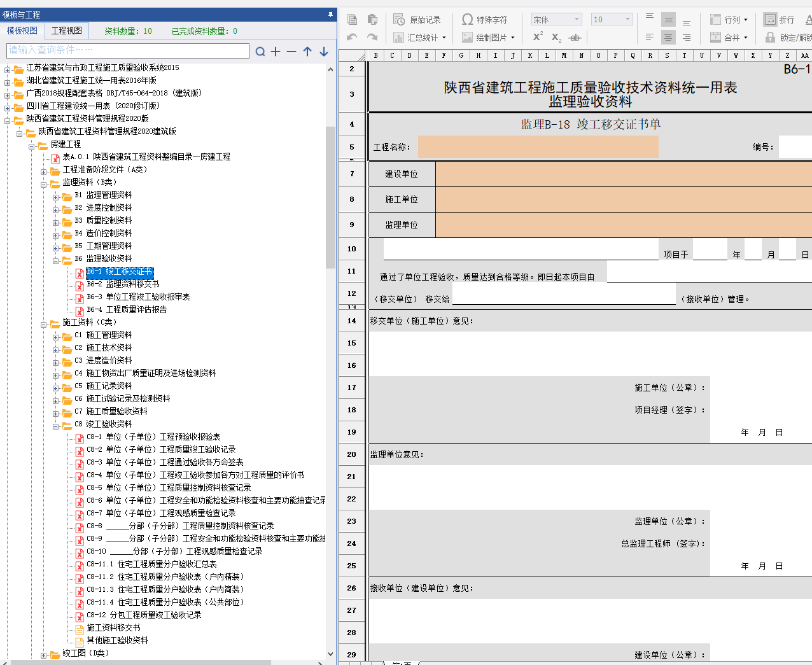Click the 工程名称 input cell
Viewport: 812px width, 665px height.
point(538,147)
